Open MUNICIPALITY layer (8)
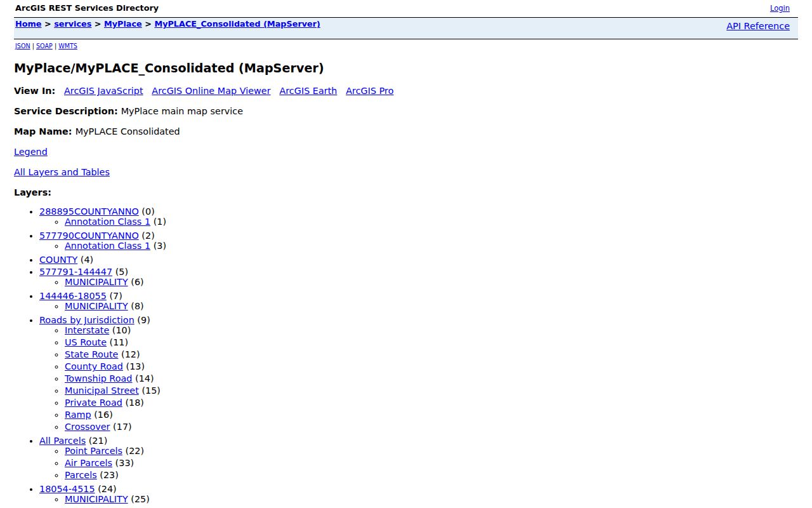Viewport: 812px width, 508px height. pos(96,306)
